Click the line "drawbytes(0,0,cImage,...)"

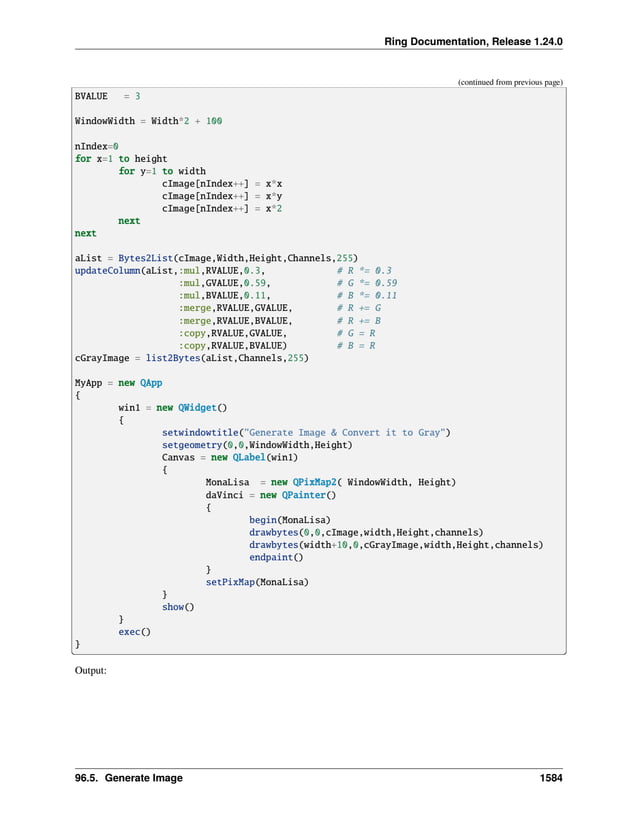pyautogui.click(x=366, y=532)
